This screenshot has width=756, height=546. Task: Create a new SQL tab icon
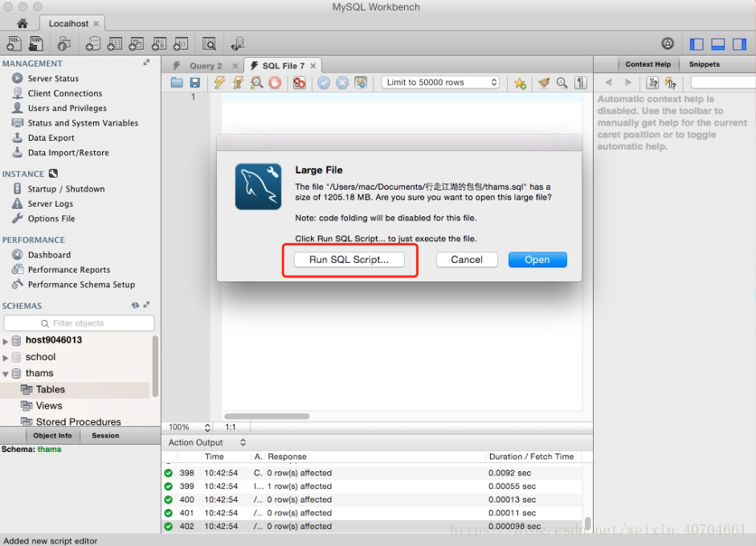pos(14,43)
